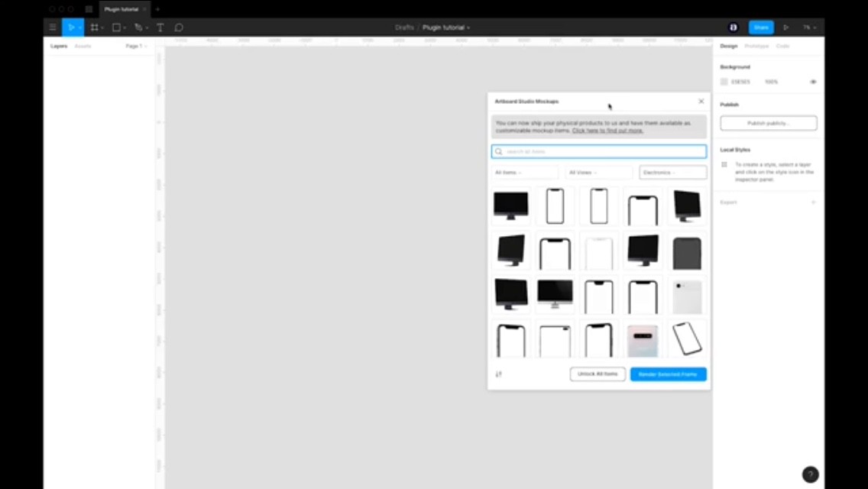Click the Render Selected Frame button
Image resolution: width=868 pixels, height=489 pixels.
click(668, 374)
